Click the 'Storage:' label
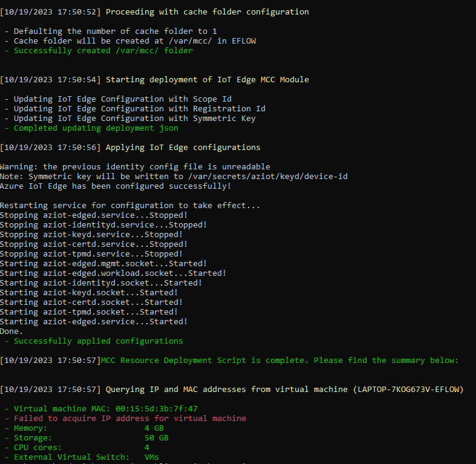Image resolution: width=476 pixels, height=464 pixels. tap(33, 438)
